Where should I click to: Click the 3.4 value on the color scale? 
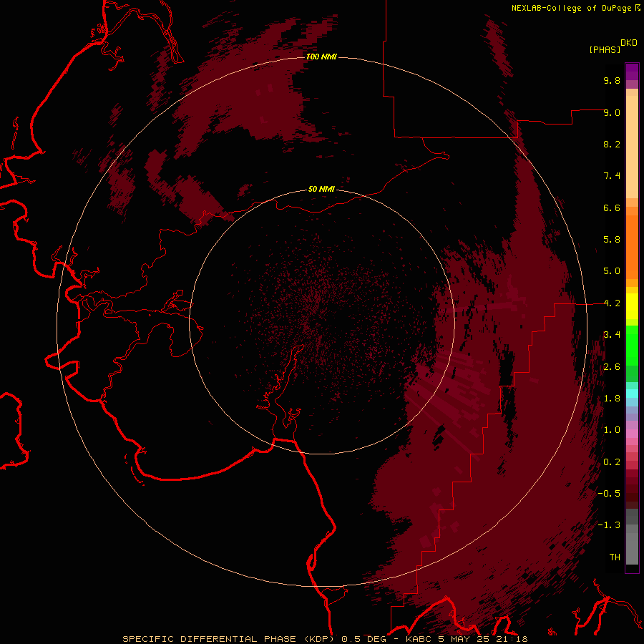612,335
